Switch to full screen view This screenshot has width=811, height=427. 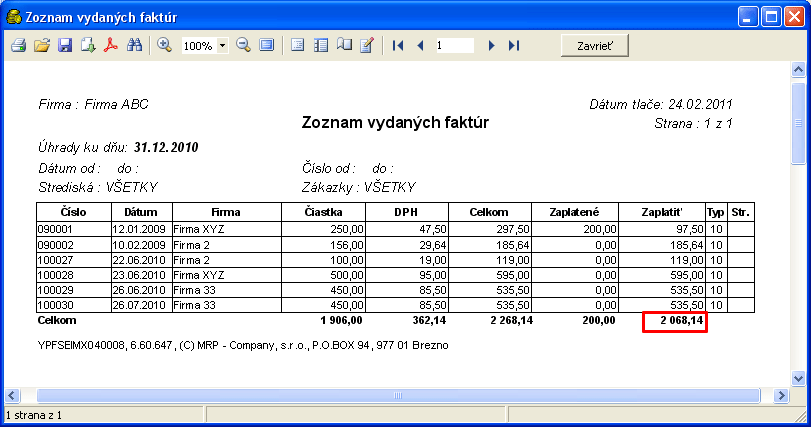(x=266, y=45)
